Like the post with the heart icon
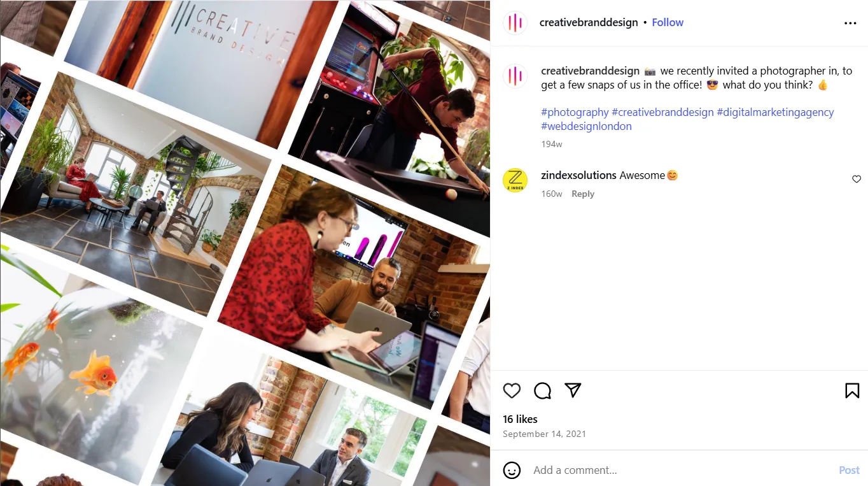868x486 pixels. pos(512,390)
